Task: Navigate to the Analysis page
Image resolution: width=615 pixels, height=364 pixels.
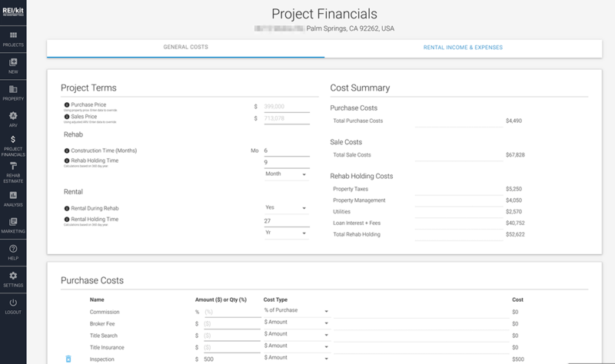Action: pyautogui.click(x=13, y=199)
